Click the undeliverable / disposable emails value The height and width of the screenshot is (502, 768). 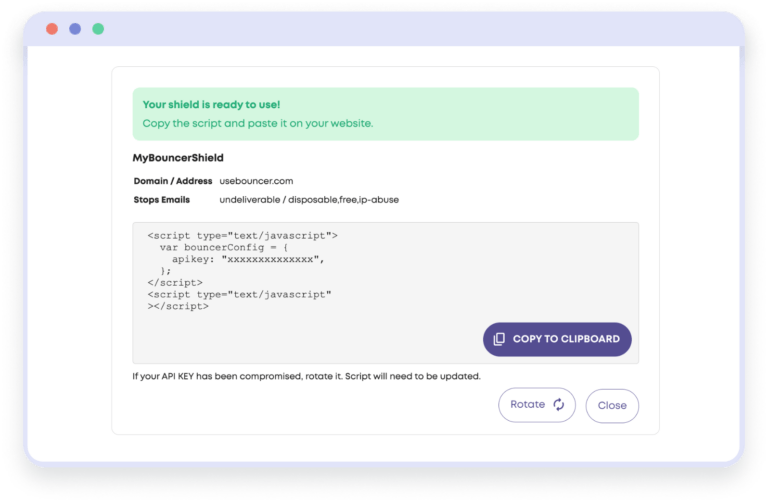(x=309, y=200)
